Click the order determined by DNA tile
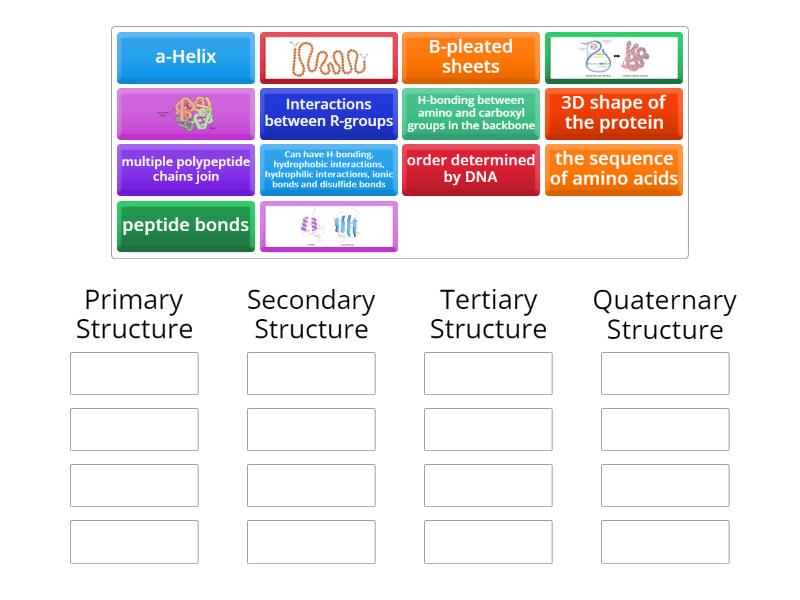This screenshot has height=600, width=800. tap(471, 170)
